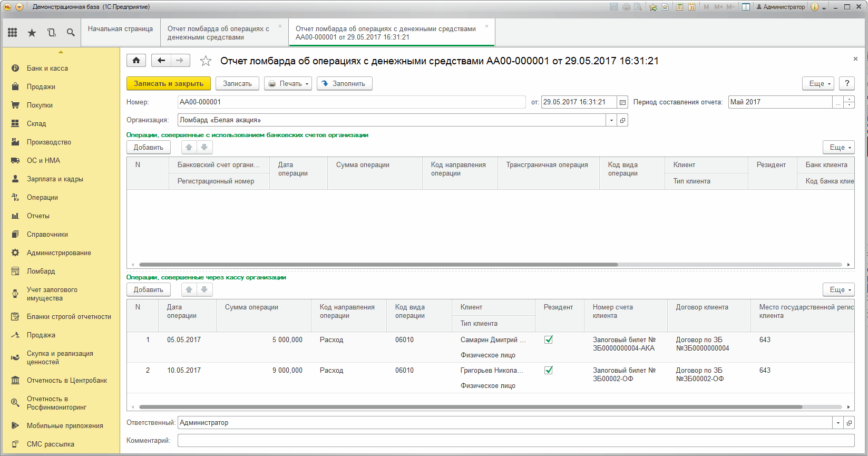Open Еще menu for bank operations table
Image resolution: width=868 pixels, height=456 pixels.
point(838,147)
